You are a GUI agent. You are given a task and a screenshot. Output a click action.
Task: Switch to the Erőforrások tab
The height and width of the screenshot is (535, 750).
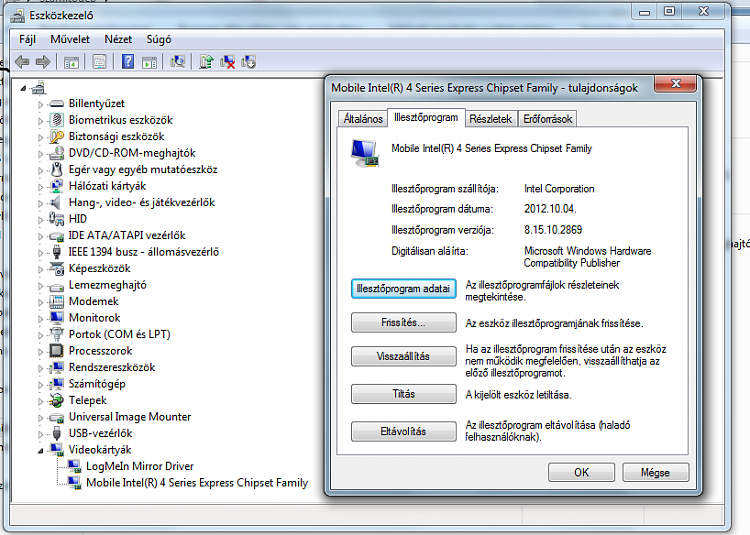coord(547,119)
